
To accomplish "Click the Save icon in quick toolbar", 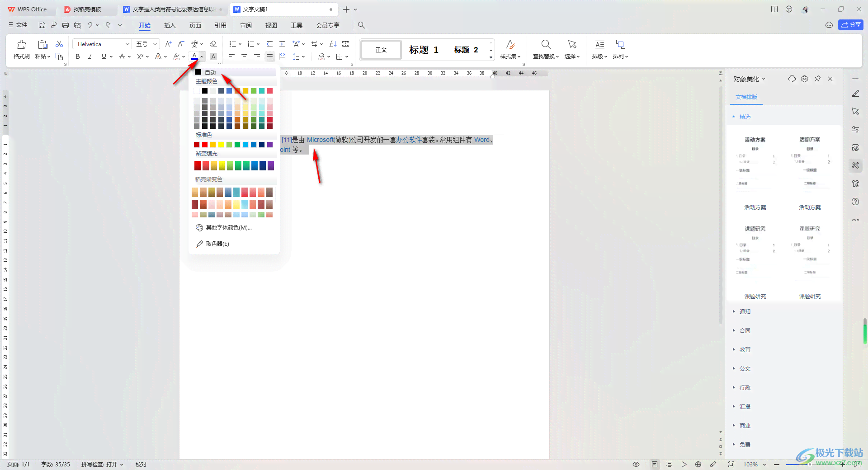I will (42, 25).
